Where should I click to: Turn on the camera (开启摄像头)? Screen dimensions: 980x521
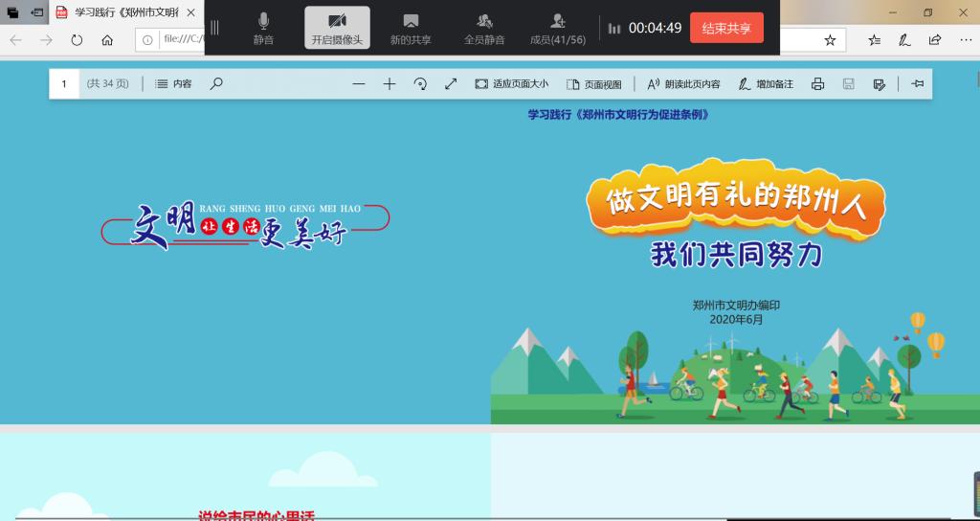(337, 29)
